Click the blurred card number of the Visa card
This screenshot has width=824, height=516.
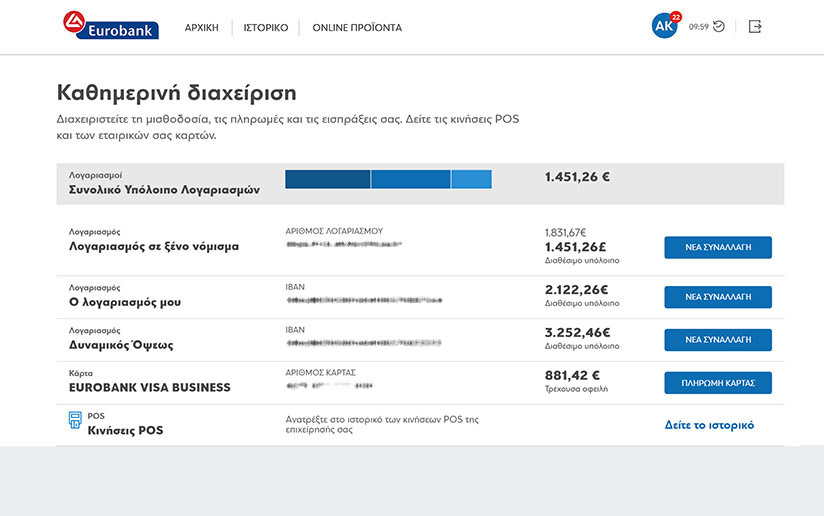pos(329,386)
